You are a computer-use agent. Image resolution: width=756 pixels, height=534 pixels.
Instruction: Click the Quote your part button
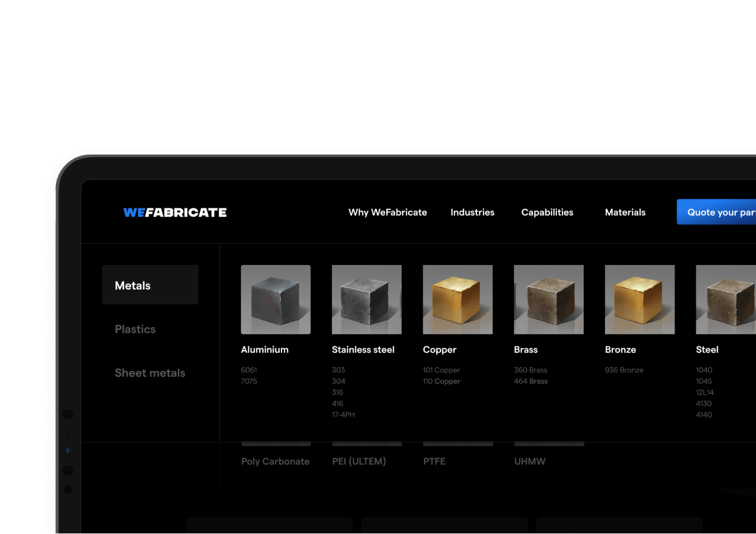click(717, 212)
